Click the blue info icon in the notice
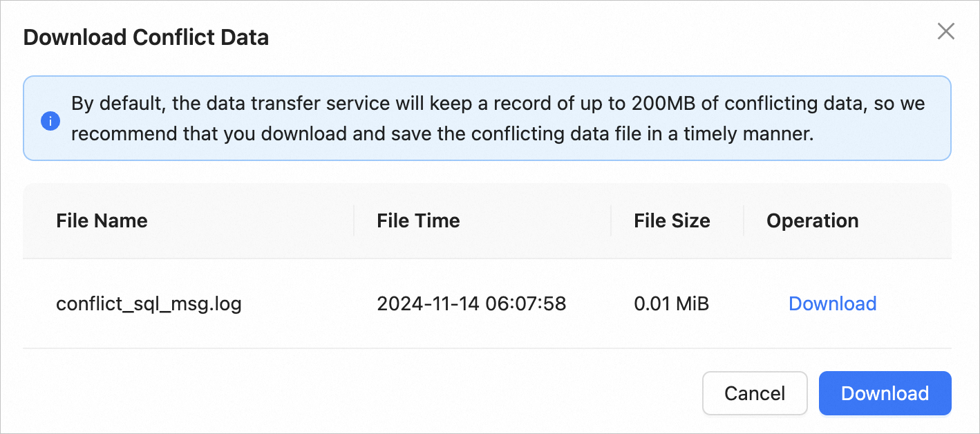This screenshot has height=434, width=980. (x=50, y=122)
